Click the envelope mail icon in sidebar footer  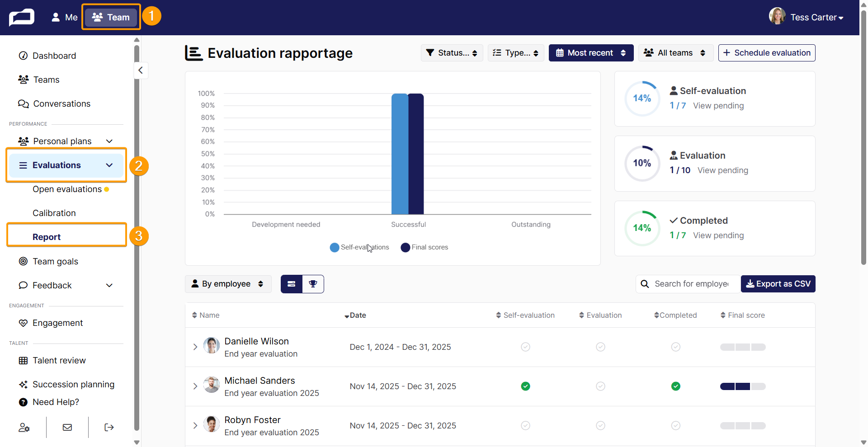(x=67, y=428)
